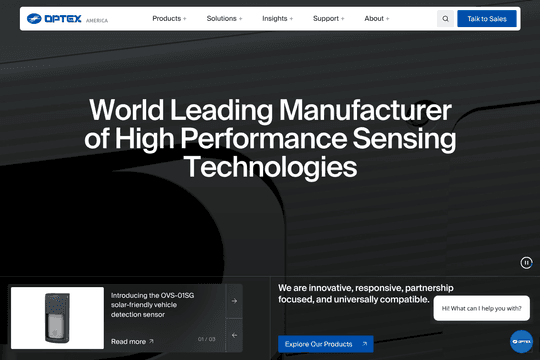540x360 pixels.
Task: Click the 'We are innovative, responsive' tagline
Action: tap(366, 294)
